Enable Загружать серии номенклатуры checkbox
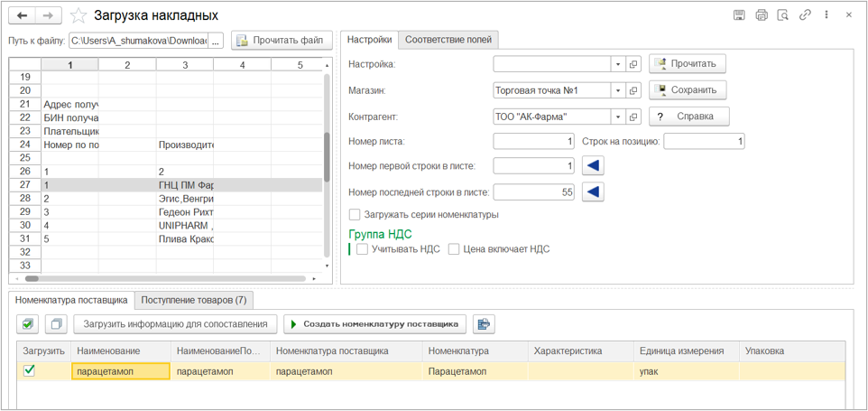 point(355,214)
